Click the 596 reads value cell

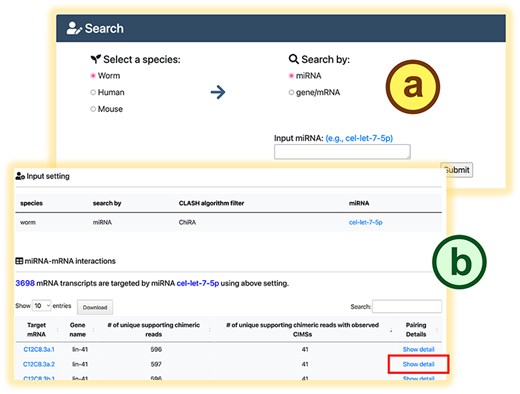156,349
